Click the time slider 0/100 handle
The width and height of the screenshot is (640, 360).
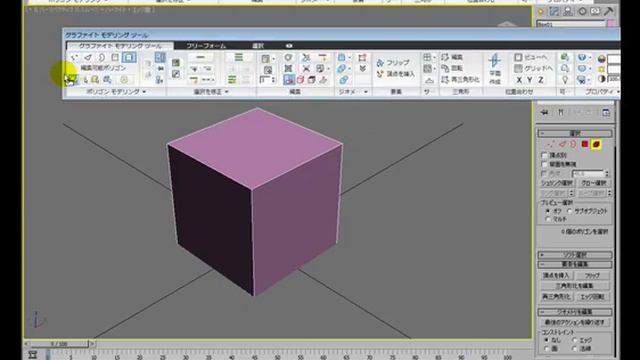coord(59,344)
